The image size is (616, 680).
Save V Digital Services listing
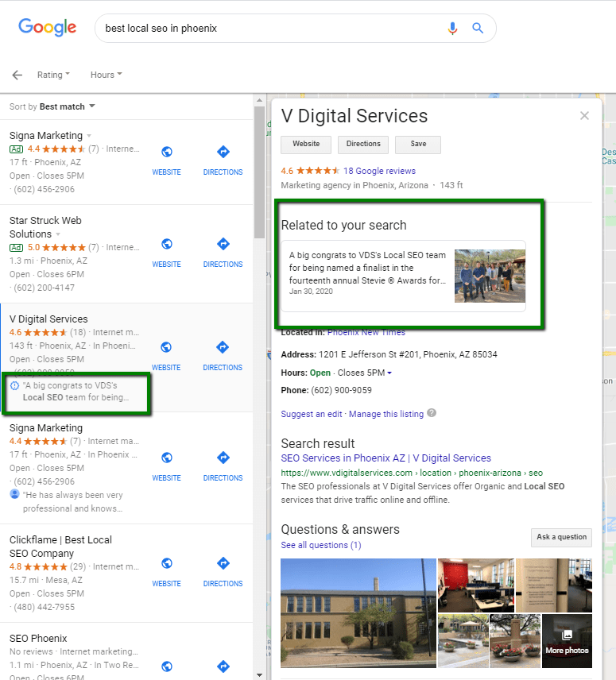[x=418, y=145]
